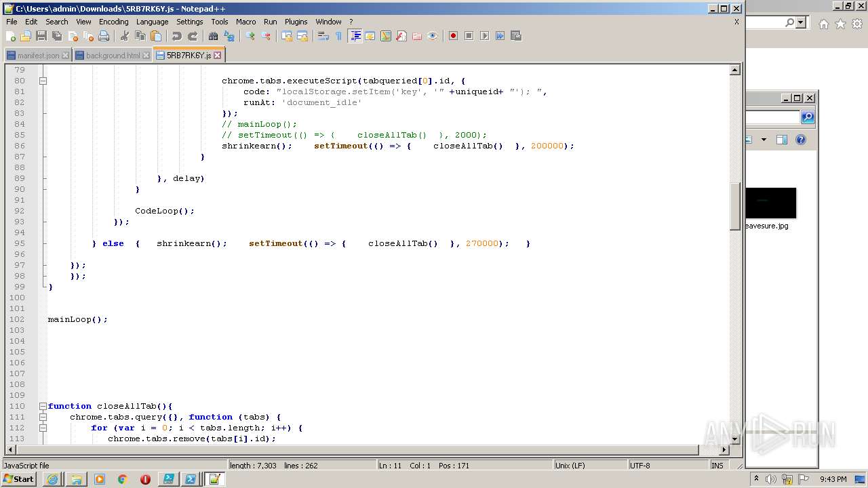Click the Zoom In toolbar icon
The width and height of the screenshot is (868, 488).
250,36
